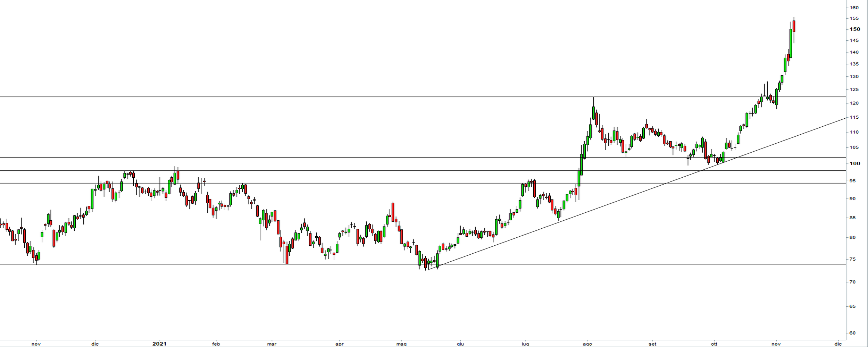Select the 'ago' month marker

coord(587,344)
